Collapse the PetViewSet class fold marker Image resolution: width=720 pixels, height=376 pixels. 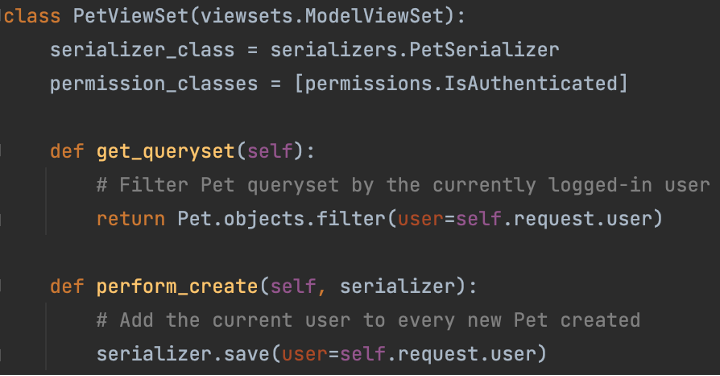click(1, 17)
